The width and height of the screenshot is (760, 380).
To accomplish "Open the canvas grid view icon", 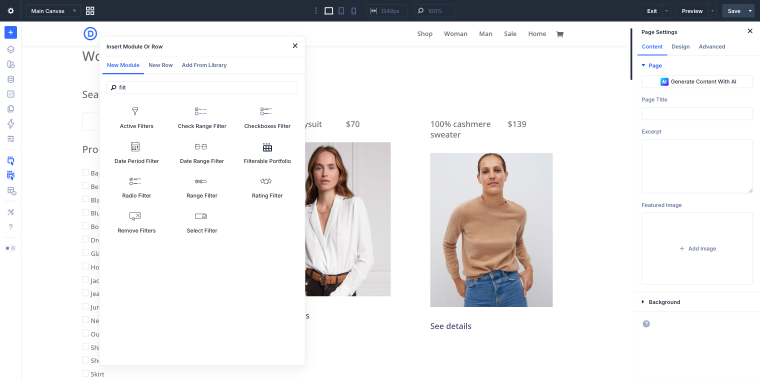I will tap(90, 11).
